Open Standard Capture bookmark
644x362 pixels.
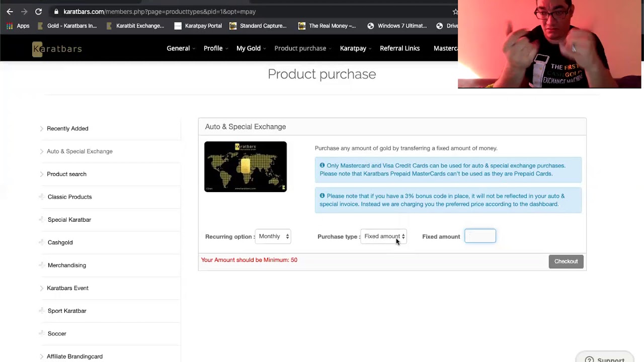pyautogui.click(x=258, y=26)
